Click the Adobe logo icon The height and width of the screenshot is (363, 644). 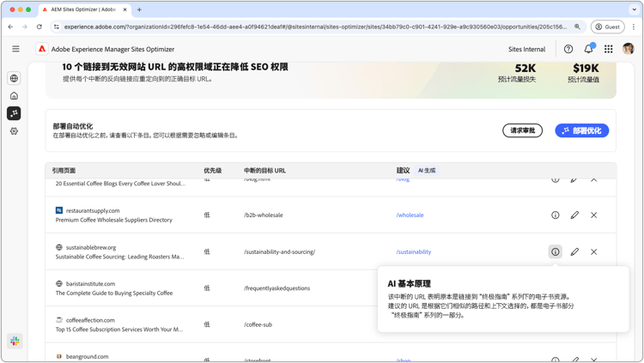pos(42,49)
